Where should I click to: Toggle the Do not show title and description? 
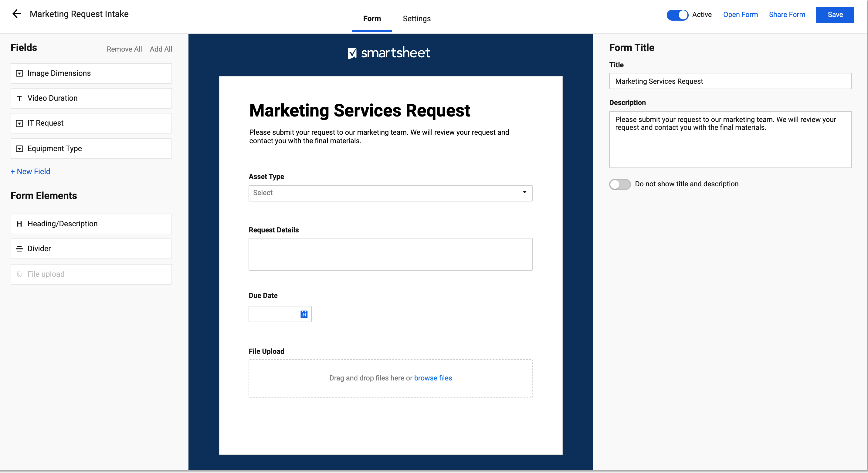point(619,184)
